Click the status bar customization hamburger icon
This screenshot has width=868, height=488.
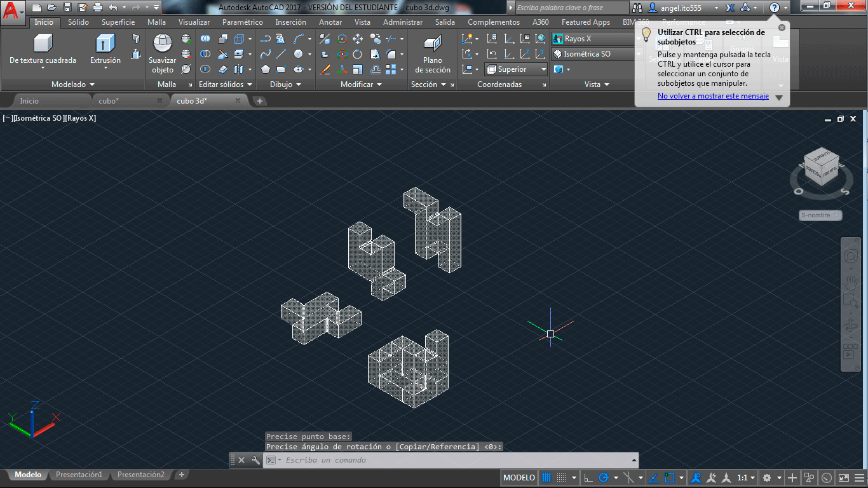tap(858, 478)
